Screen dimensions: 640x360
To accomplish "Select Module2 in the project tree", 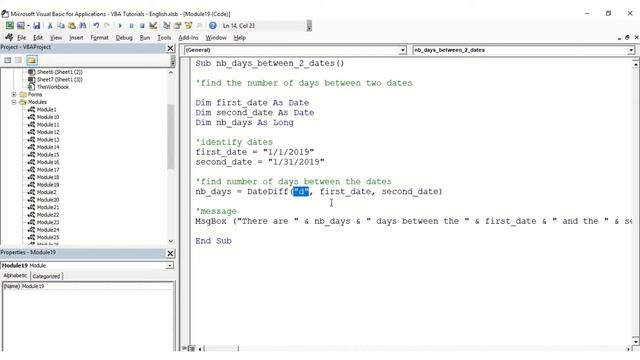I will pyautogui.click(x=47, y=192).
